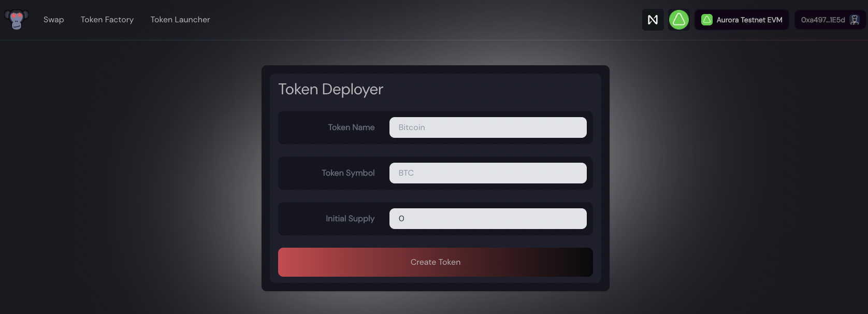This screenshot has height=314, width=868.
Task: Click the Create Token button
Action: click(x=436, y=262)
